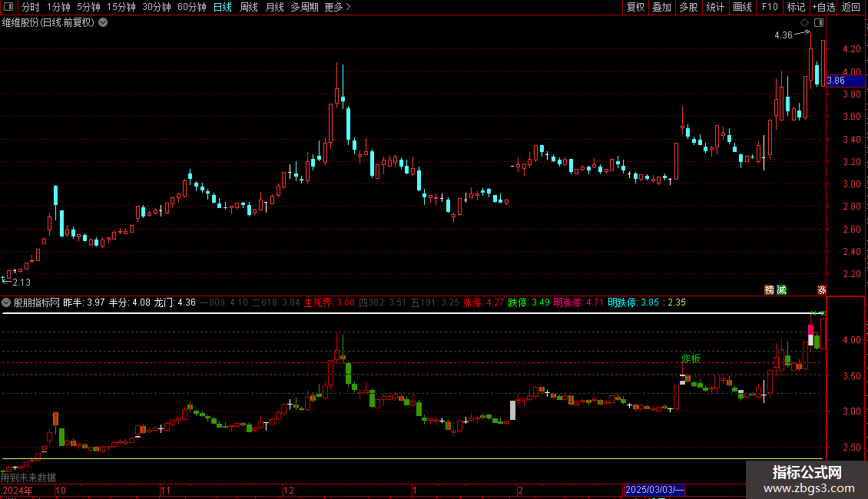
Task: Click the 2025/03/03 date marker
Action: 654,490
